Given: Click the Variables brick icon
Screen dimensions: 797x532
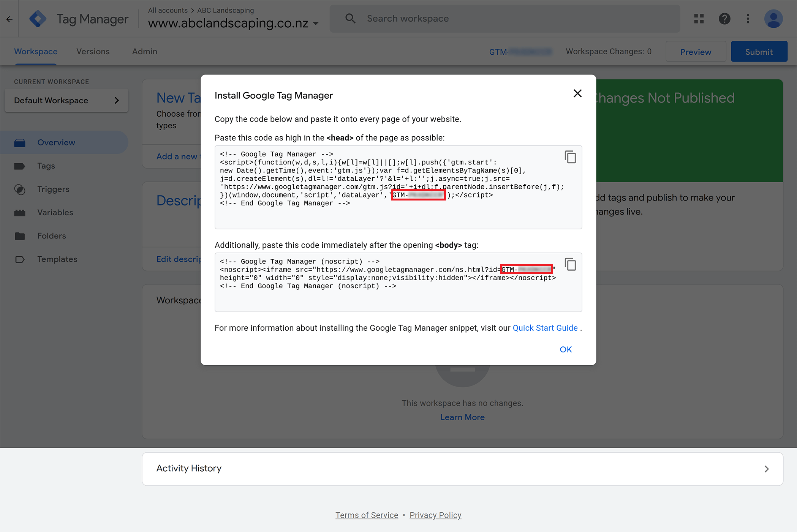Looking at the screenshot, I should click(20, 213).
